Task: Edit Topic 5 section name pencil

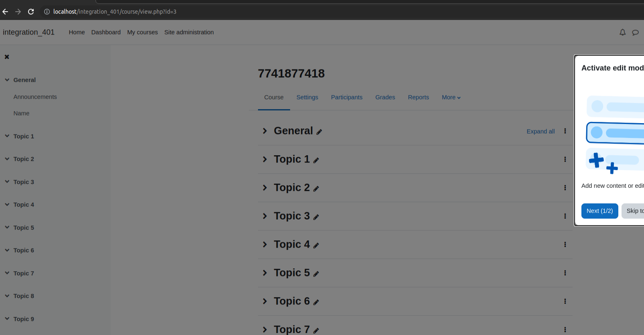Action: pyautogui.click(x=316, y=274)
